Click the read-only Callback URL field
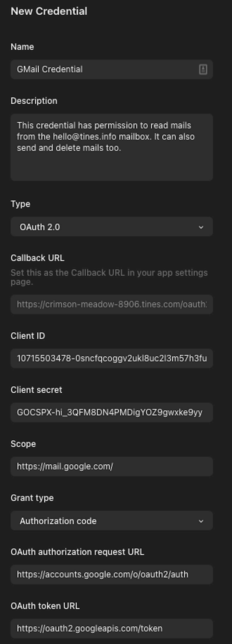232x644 pixels. 112,304
